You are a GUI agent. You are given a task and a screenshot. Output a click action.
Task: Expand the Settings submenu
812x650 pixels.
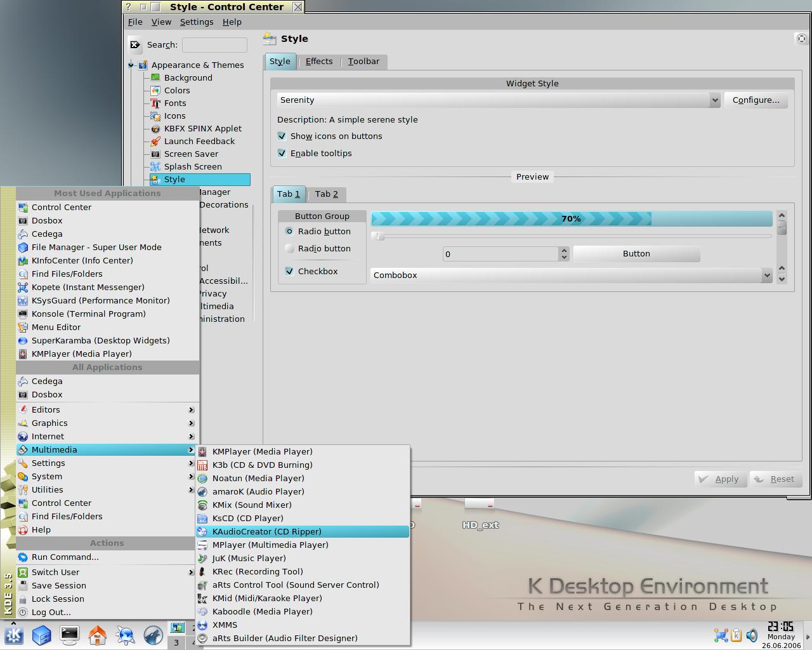pyautogui.click(x=108, y=463)
